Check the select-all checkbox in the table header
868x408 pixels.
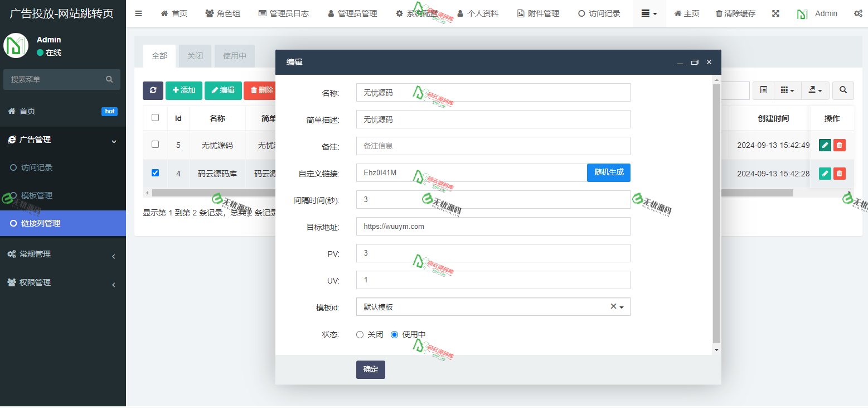coord(155,118)
